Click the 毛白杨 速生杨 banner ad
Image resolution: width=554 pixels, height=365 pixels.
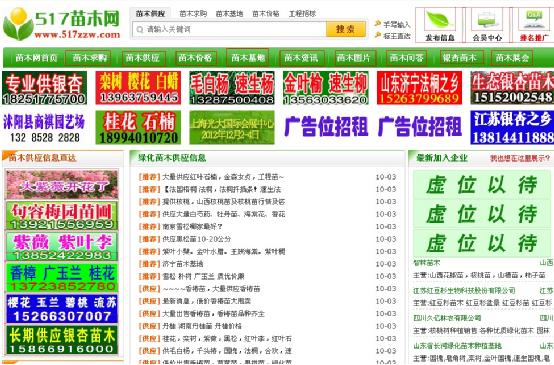click(x=232, y=88)
